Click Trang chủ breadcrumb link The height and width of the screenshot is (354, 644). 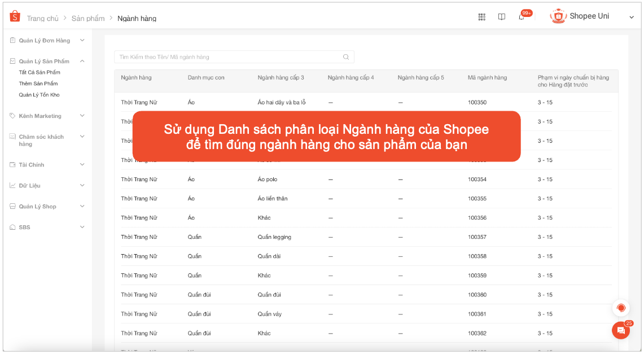[x=42, y=19]
